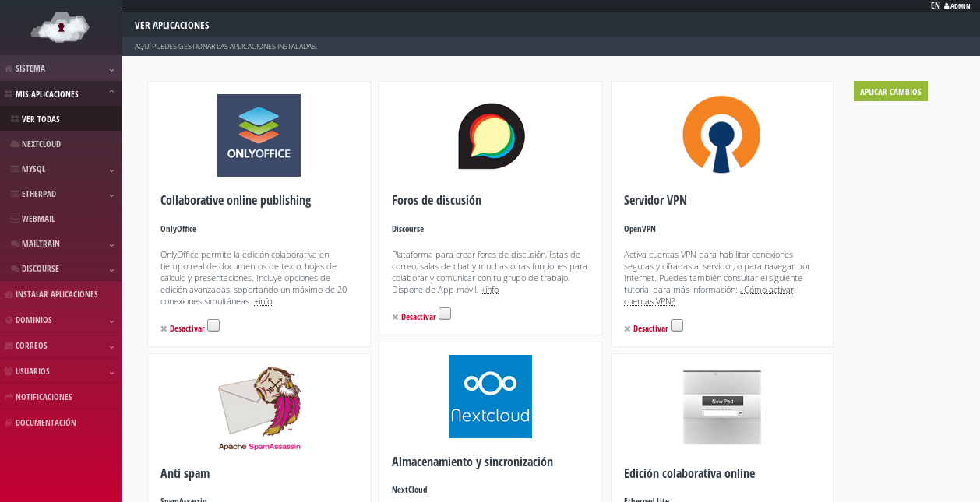Screen dimensions: 980x502
Task: Expand the Discourse submenu chevron
Action: click(111, 269)
